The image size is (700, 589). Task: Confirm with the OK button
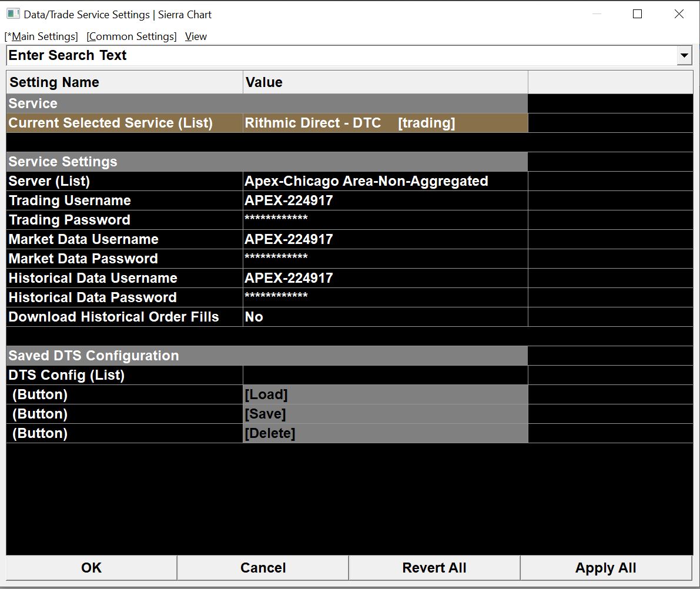pyautogui.click(x=92, y=568)
